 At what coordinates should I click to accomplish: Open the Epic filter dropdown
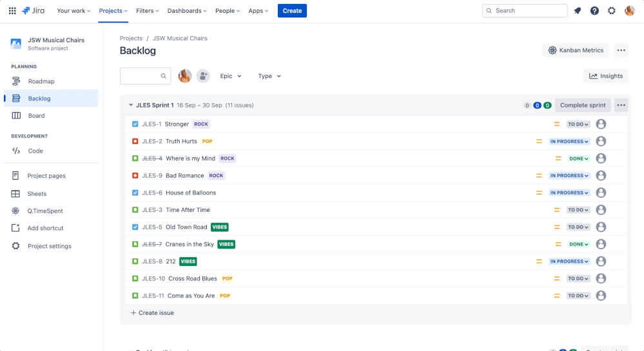230,76
